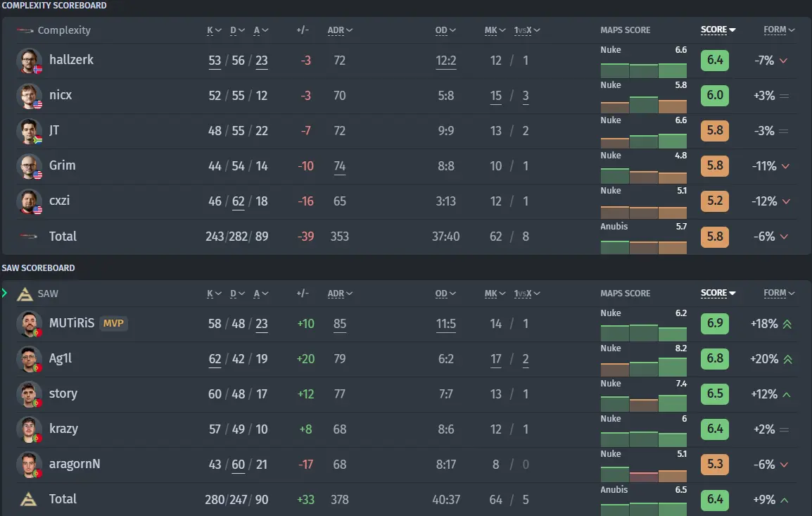
Task: Sort Complexity table by FORM
Action: [779, 30]
